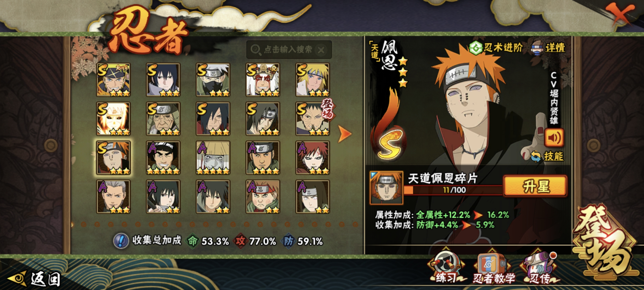
Task: Go back with 返回 button
Action: click(x=34, y=279)
